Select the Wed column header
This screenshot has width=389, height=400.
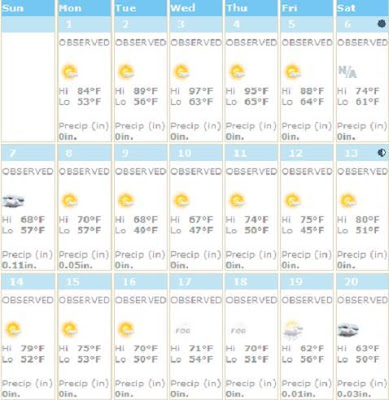point(196,8)
